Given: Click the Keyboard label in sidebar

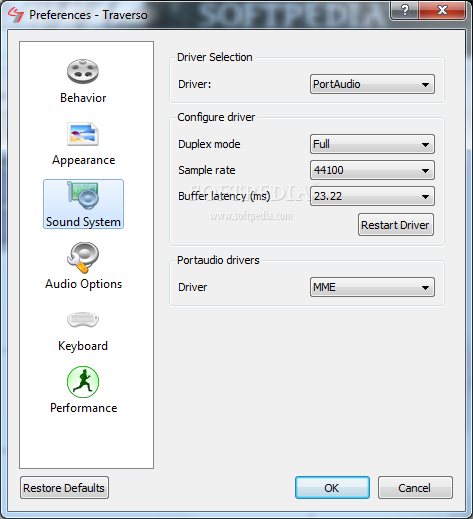Looking at the screenshot, I should [x=83, y=346].
